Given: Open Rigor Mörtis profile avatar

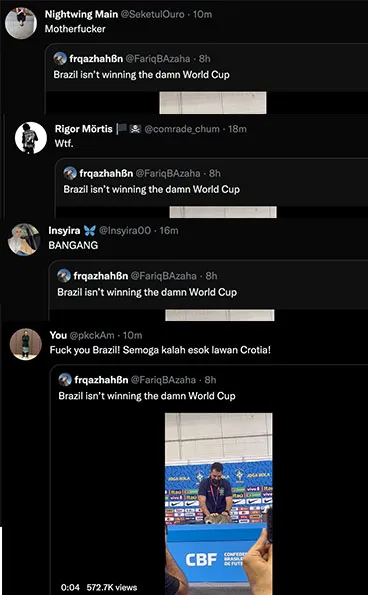Looking at the screenshot, I should (31, 138).
